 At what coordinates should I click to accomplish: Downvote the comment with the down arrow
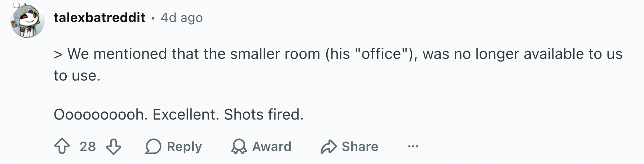click(x=114, y=146)
